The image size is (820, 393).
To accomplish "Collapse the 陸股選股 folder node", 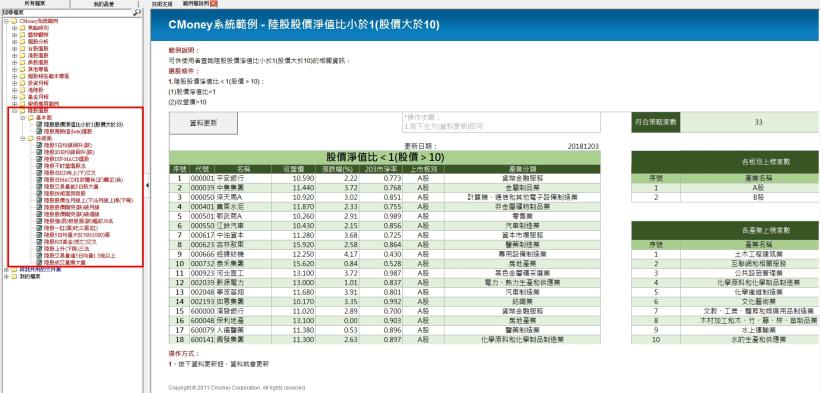I will pyautogui.click(x=14, y=110).
